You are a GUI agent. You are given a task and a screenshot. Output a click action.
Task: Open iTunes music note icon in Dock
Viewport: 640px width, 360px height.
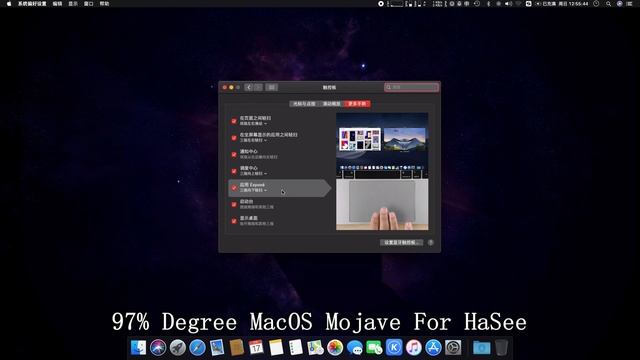tap(413, 348)
